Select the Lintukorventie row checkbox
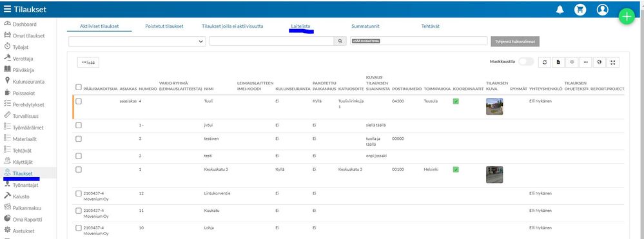 79,193
